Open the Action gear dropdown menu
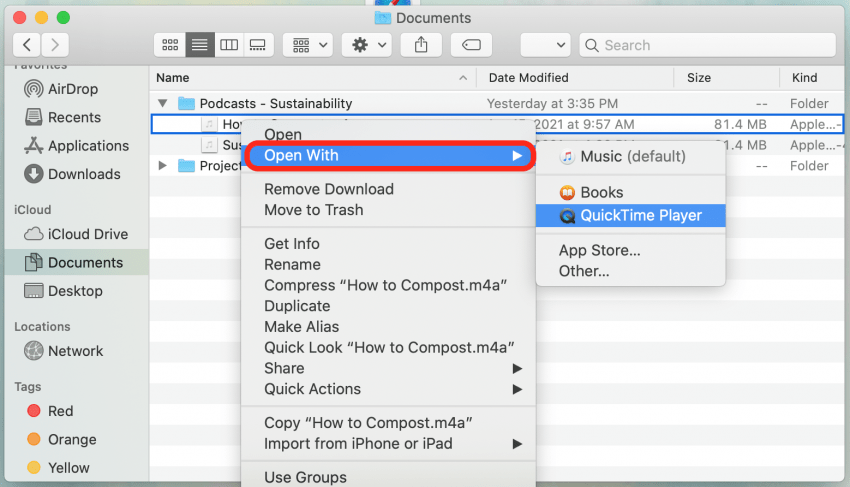The width and height of the screenshot is (850, 487). [366, 45]
